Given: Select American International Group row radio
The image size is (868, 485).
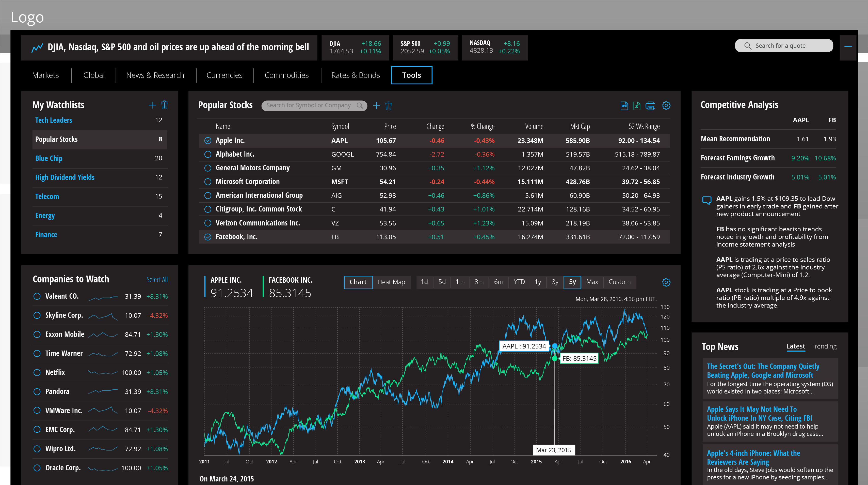Looking at the screenshot, I should tap(208, 196).
